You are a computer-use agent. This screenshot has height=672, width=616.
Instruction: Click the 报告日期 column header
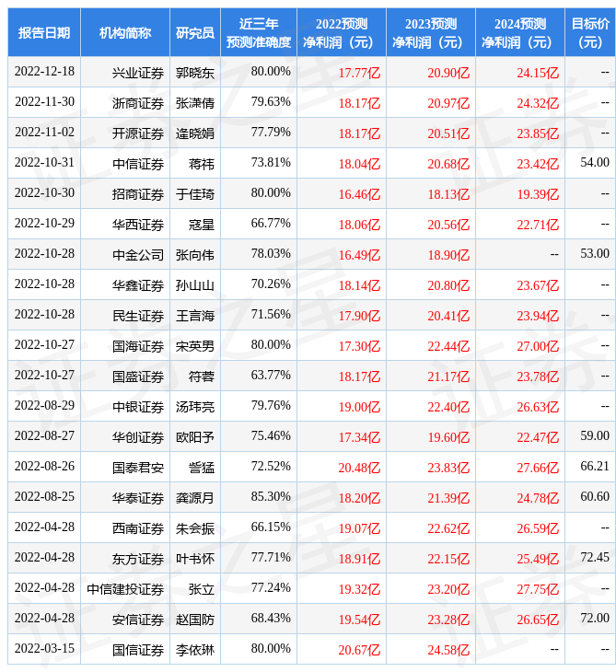[x=44, y=32]
